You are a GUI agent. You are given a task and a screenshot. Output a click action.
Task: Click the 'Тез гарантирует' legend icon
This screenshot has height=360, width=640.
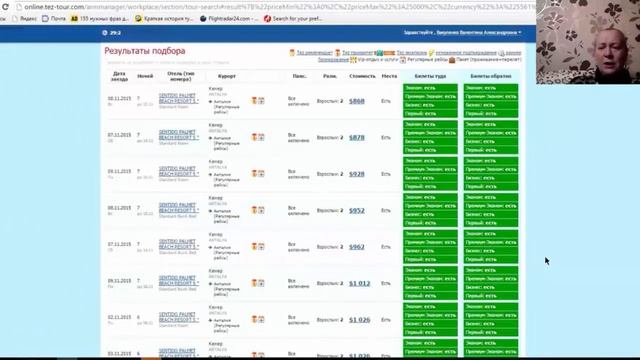click(338, 53)
